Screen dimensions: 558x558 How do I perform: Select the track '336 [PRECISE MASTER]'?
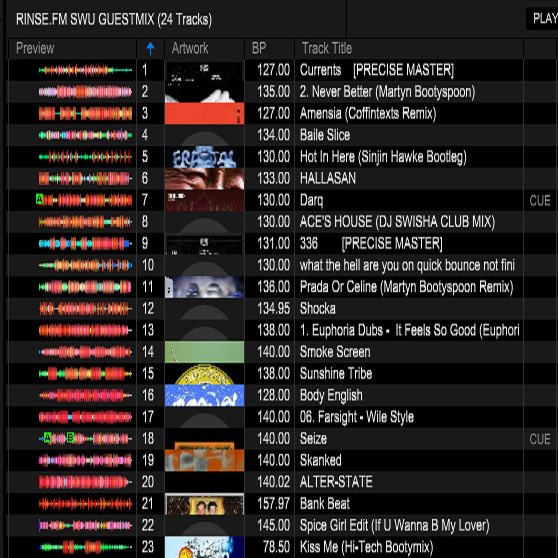click(371, 244)
